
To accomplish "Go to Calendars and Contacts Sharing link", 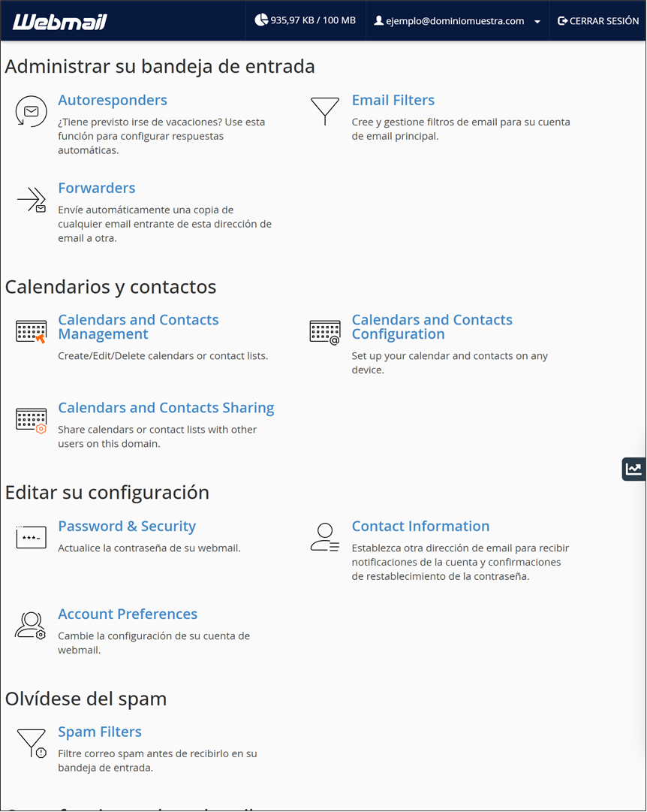I will point(166,408).
